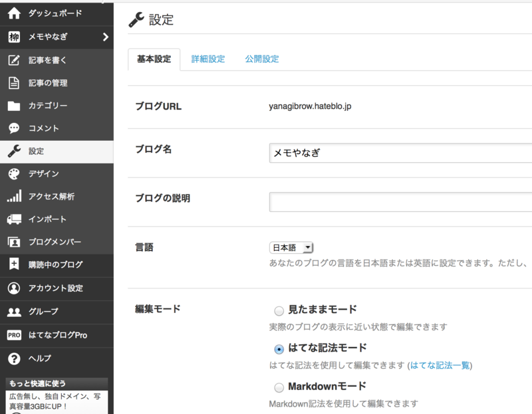The height and width of the screenshot is (414, 532).
Task: Open the 言語 language dropdown
Action: 291,247
